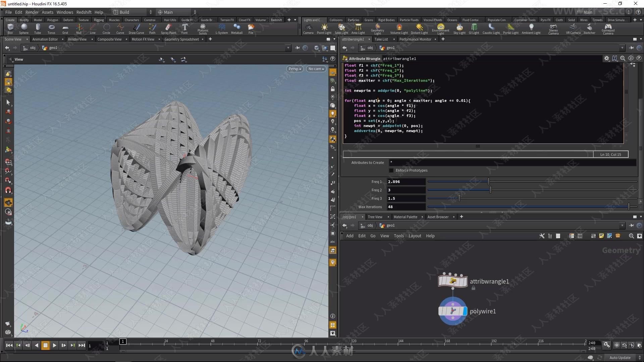Toggle the Enforce Prototypes checkbox

[391, 170]
